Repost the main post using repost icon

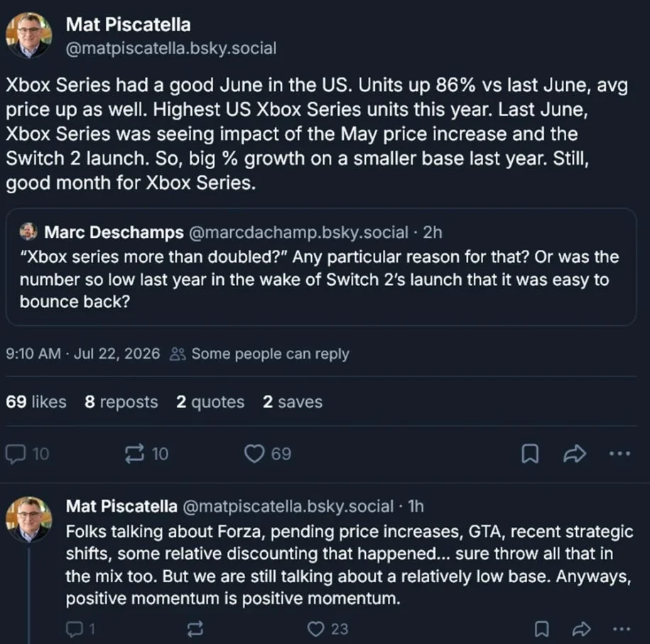147,454
